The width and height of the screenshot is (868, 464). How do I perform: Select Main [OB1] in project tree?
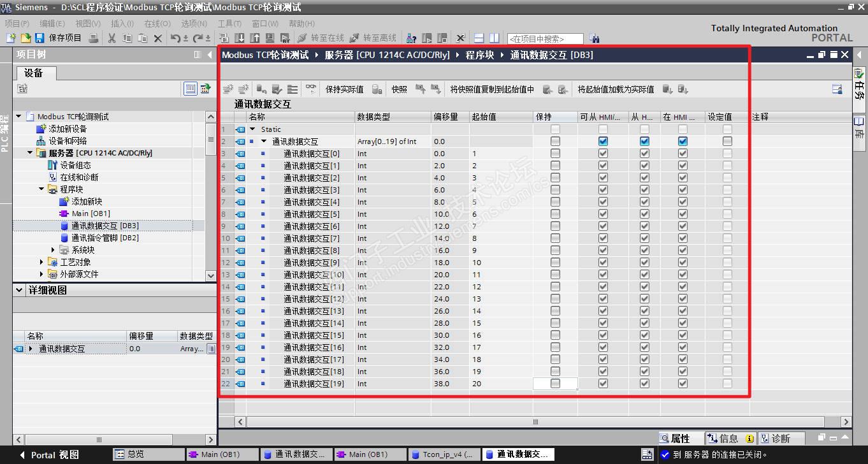tap(91, 214)
